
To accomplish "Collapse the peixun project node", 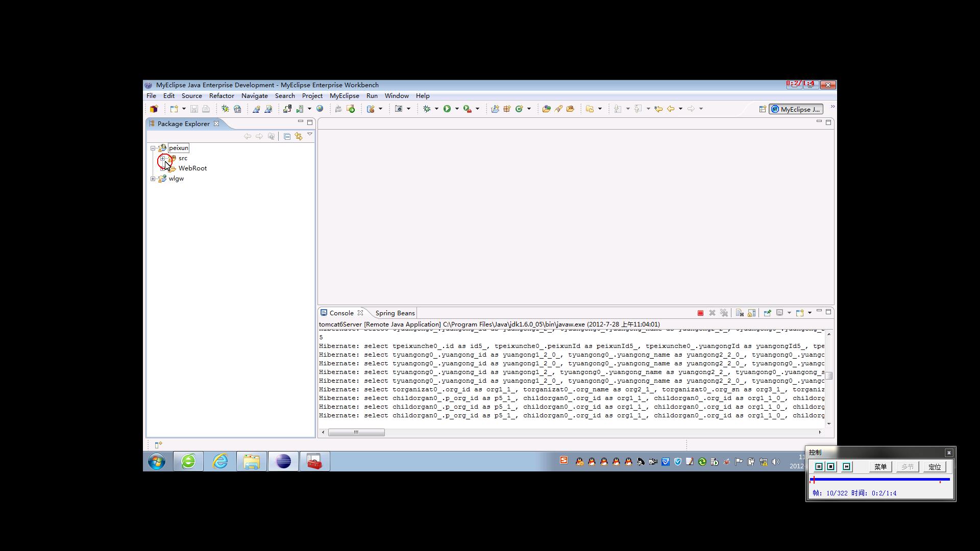I will (153, 148).
